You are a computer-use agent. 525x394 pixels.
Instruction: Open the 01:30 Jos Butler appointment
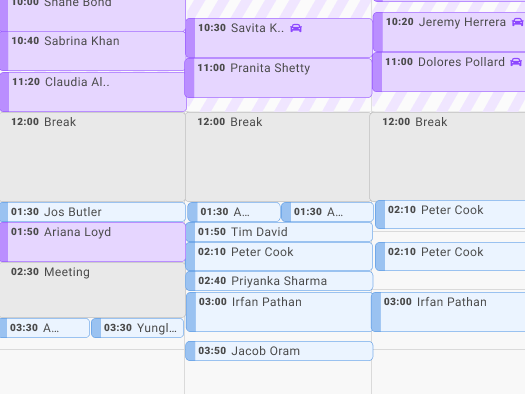93,212
